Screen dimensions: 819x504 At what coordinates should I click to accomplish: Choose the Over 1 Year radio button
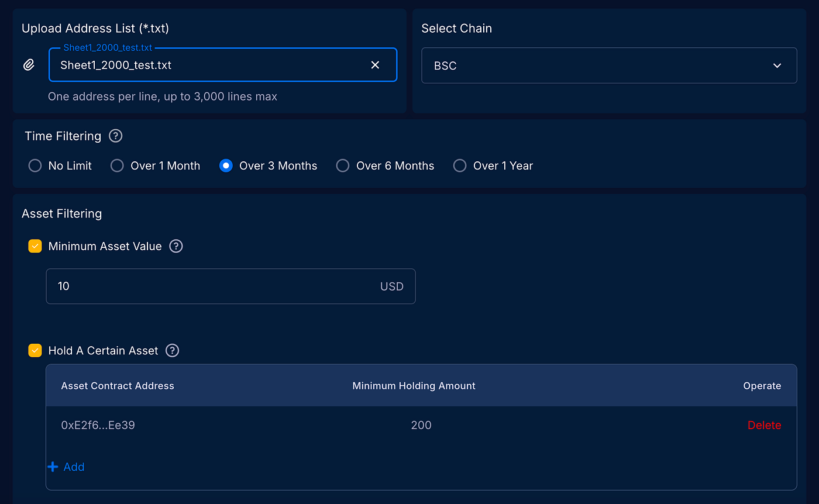pos(460,166)
